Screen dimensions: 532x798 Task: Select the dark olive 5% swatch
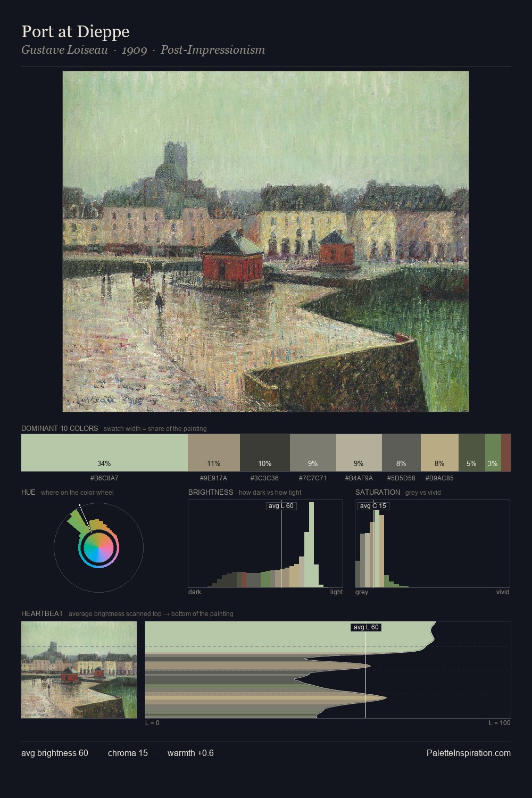point(472,453)
